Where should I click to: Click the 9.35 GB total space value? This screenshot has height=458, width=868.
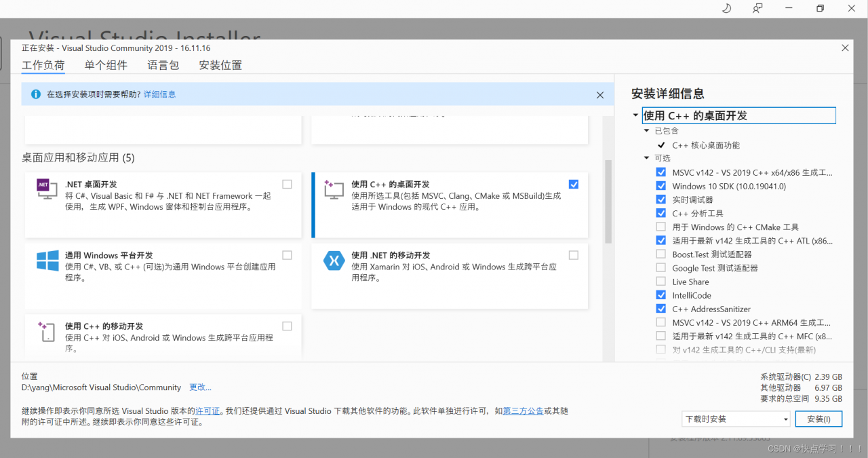tap(828, 399)
